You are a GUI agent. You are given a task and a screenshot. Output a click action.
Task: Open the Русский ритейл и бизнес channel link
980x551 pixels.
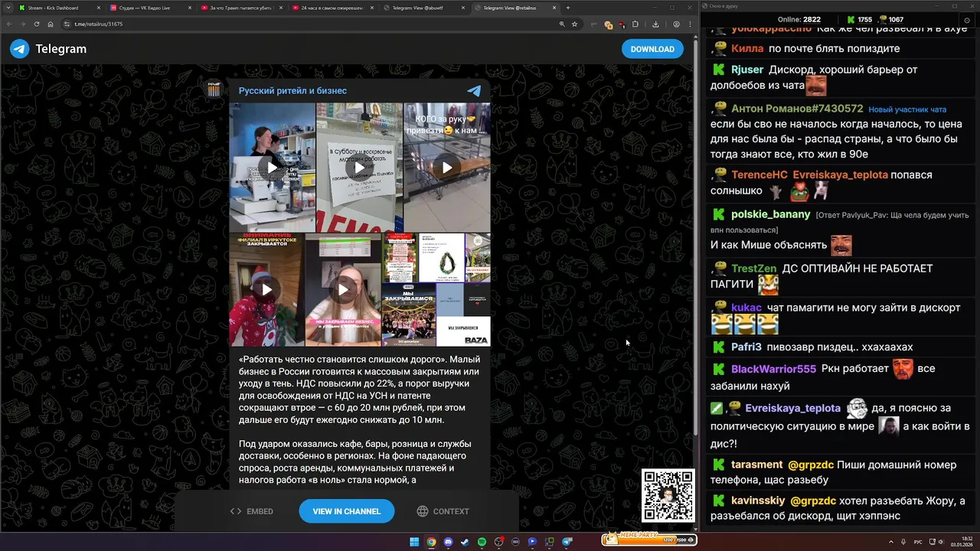292,90
